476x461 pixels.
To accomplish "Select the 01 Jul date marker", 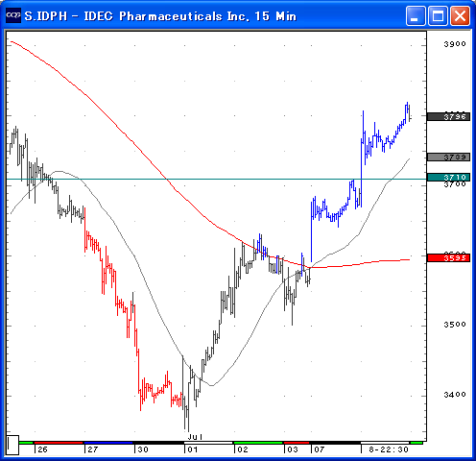I will coord(193,449).
